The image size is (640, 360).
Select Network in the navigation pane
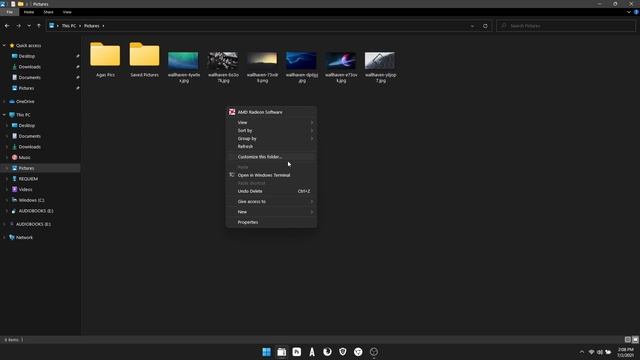pos(24,237)
